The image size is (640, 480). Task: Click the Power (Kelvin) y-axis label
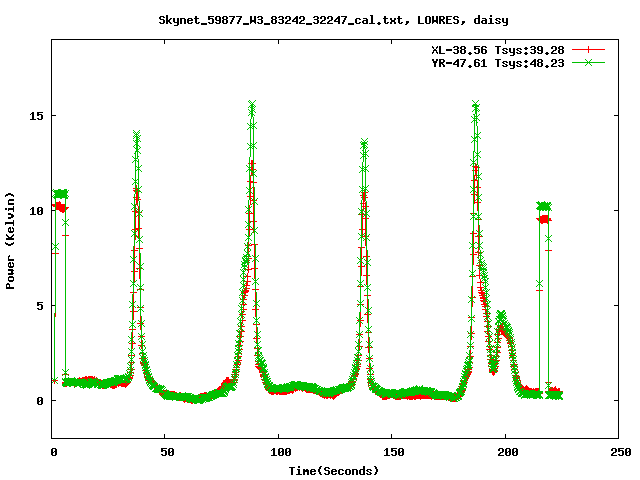pos(10,241)
